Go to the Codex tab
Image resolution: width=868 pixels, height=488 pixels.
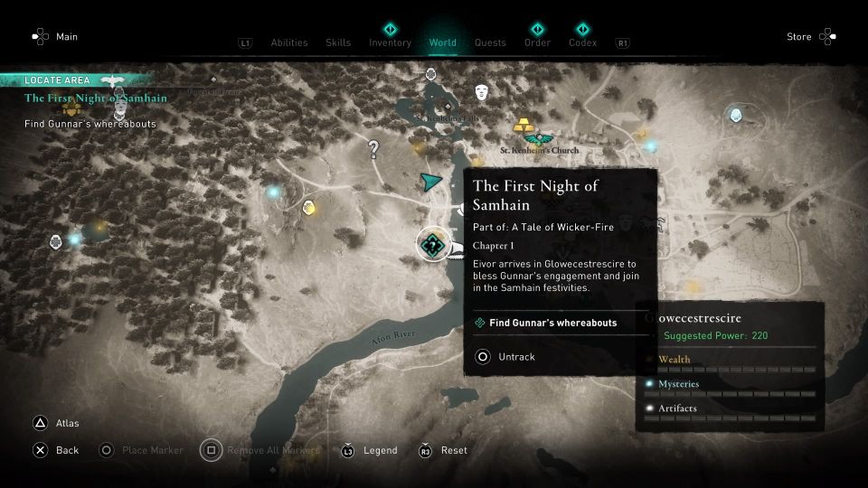pos(583,42)
